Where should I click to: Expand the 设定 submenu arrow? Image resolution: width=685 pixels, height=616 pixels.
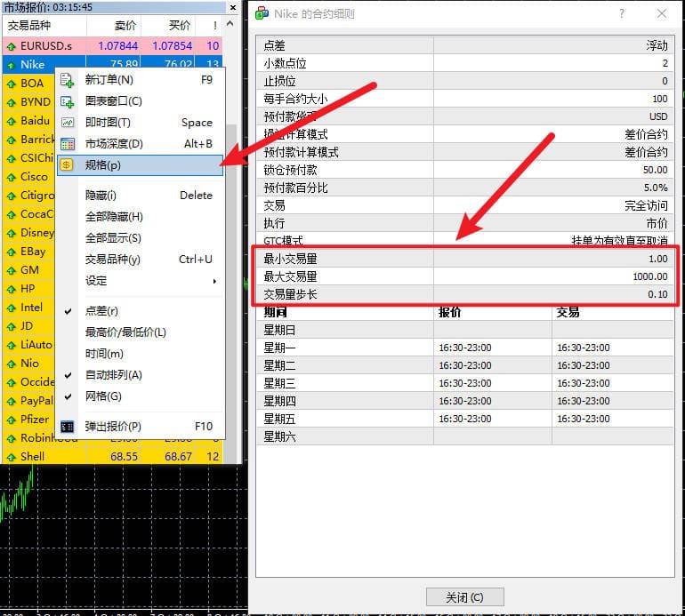pyautogui.click(x=214, y=281)
